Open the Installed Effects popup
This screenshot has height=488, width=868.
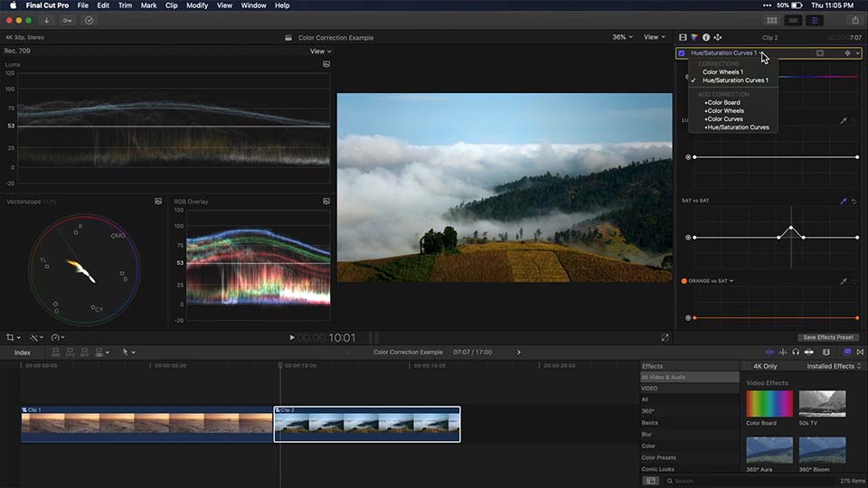834,366
